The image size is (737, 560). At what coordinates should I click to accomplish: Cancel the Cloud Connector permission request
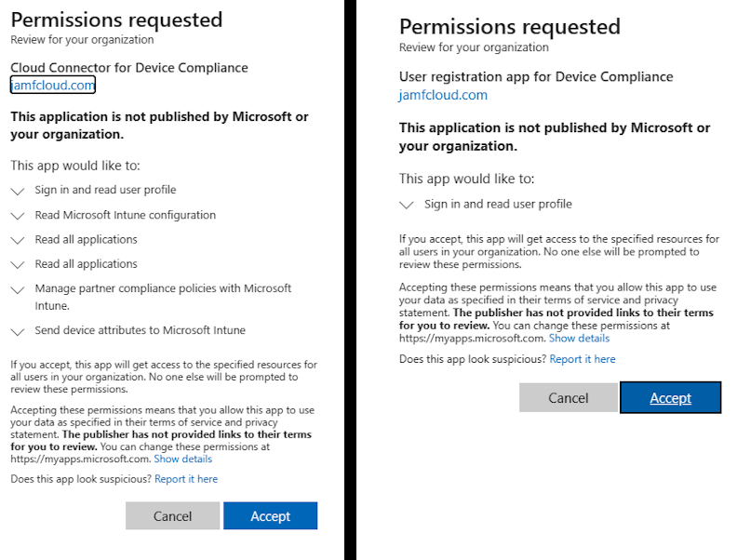[x=172, y=516]
